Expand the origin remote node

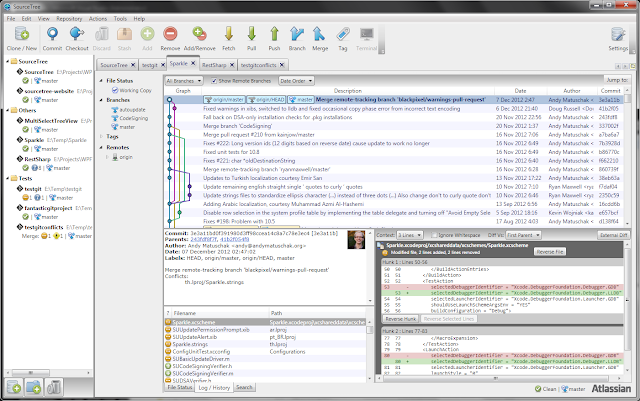point(107,157)
